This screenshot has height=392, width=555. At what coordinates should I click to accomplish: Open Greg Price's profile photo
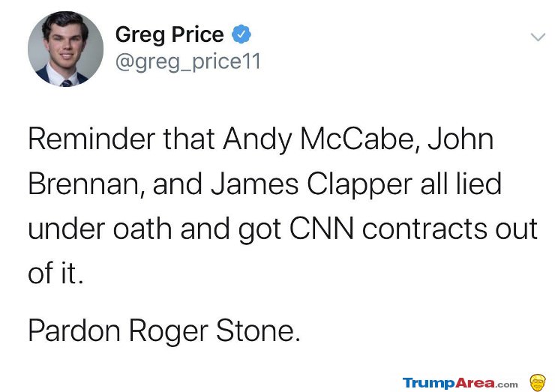(x=66, y=49)
